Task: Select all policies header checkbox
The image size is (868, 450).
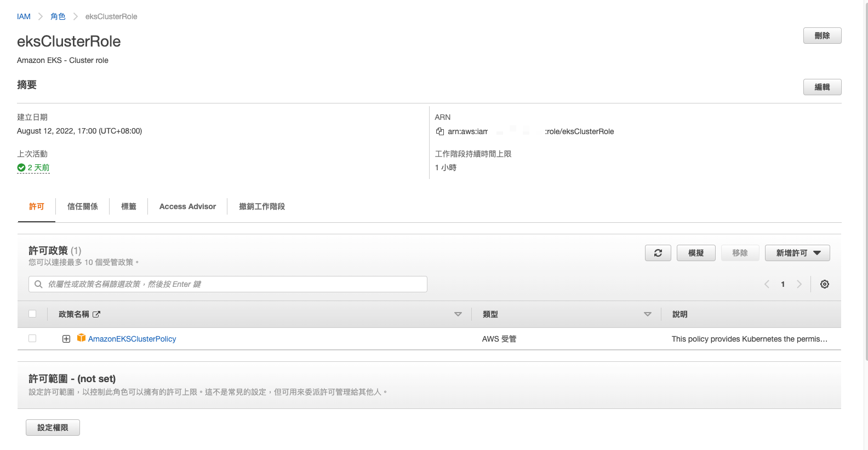Action: pos(32,314)
